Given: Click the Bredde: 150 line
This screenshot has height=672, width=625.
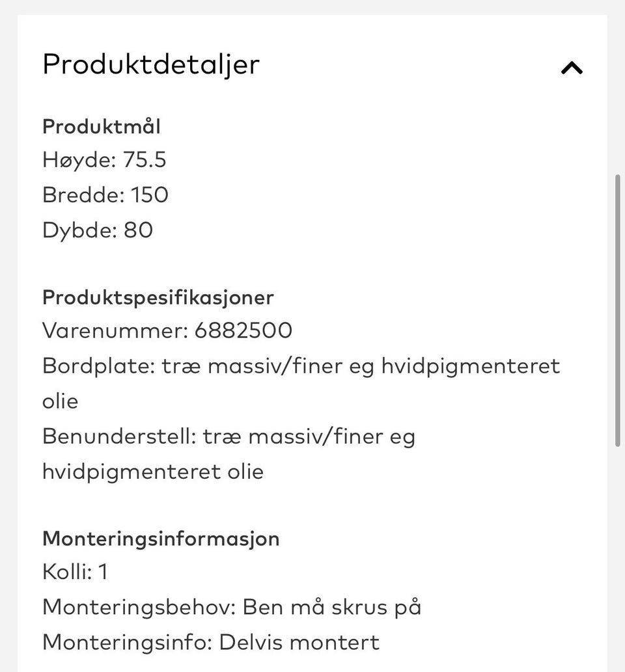Looking at the screenshot, I should (x=105, y=195).
